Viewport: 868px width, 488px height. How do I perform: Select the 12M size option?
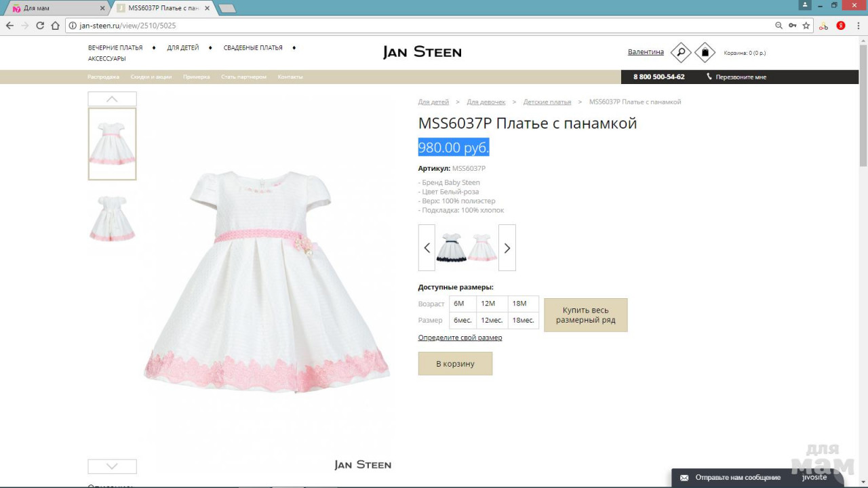coord(488,304)
